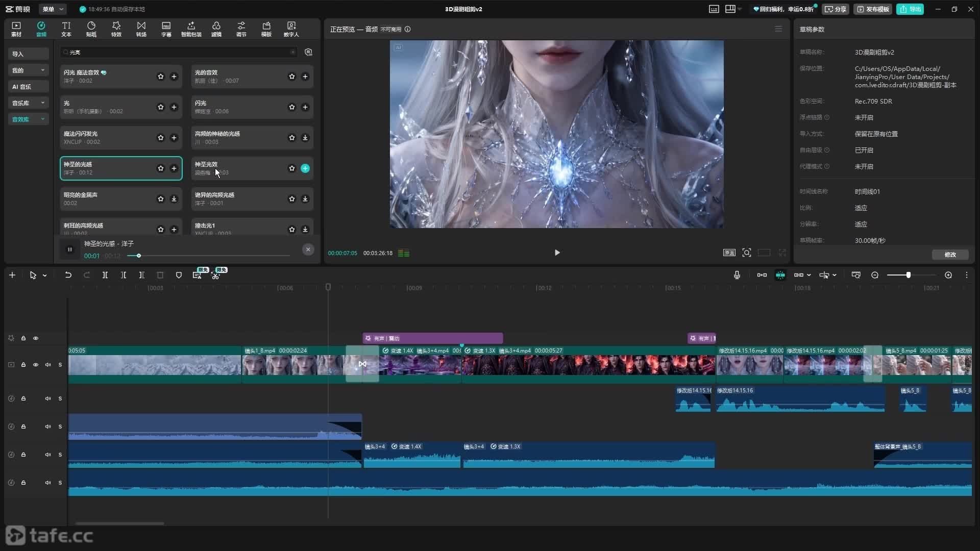This screenshot has width=980, height=551.
Task: Undo the last edit
Action: [x=68, y=275]
